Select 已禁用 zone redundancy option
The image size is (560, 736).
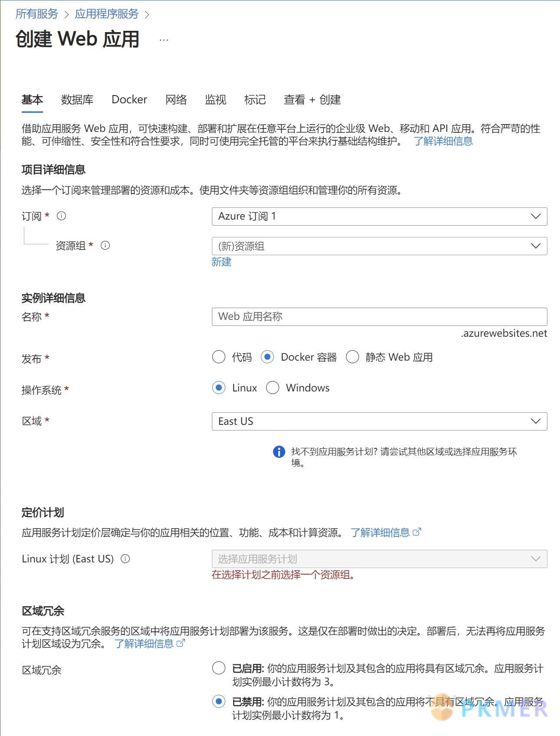coord(219,701)
